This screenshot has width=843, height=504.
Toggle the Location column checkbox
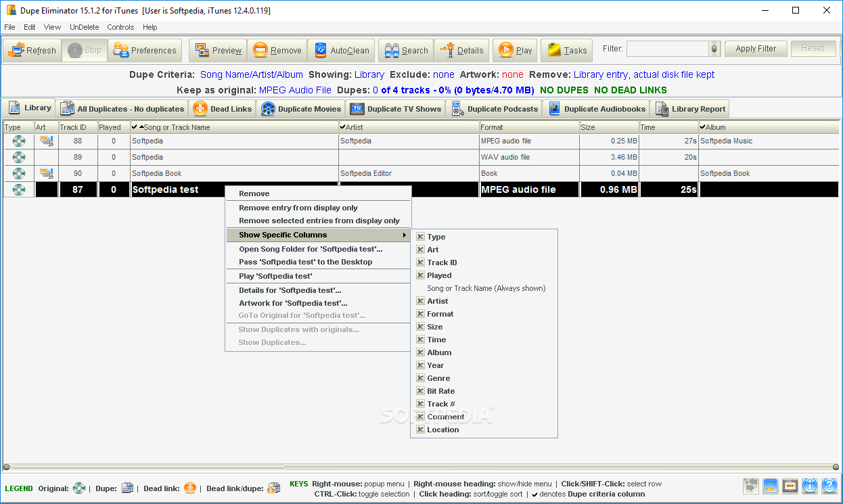pyautogui.click(x=420, y=430)
